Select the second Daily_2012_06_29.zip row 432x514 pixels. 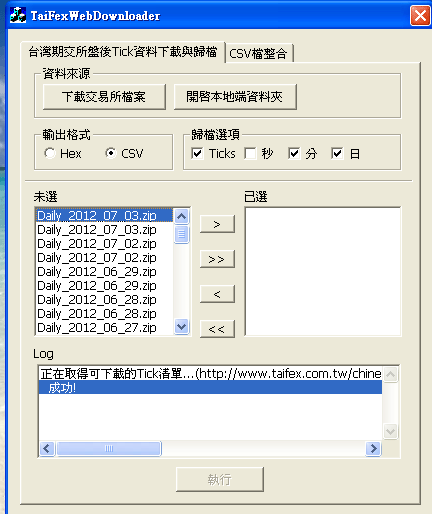[104, 286]
